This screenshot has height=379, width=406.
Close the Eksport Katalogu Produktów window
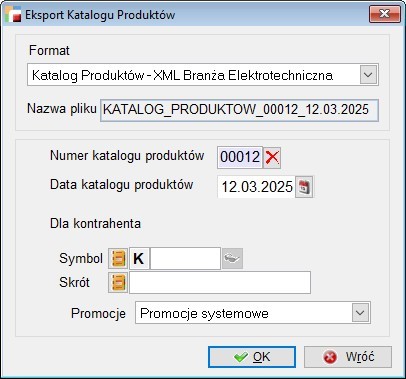pos(384,14)
